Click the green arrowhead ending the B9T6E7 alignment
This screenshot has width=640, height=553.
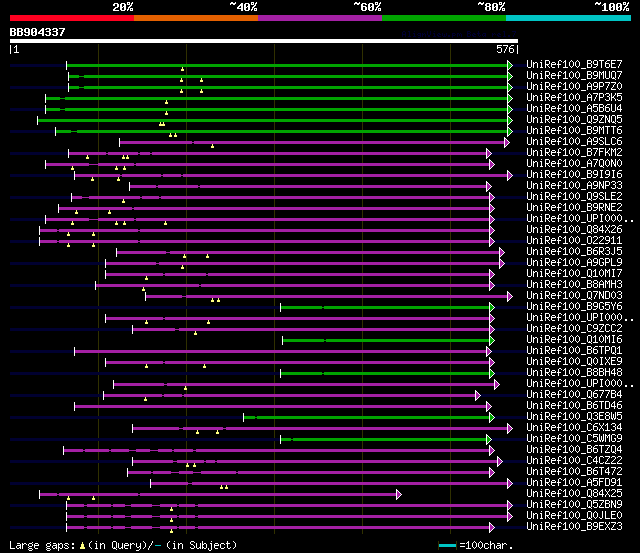pos(510,65)
